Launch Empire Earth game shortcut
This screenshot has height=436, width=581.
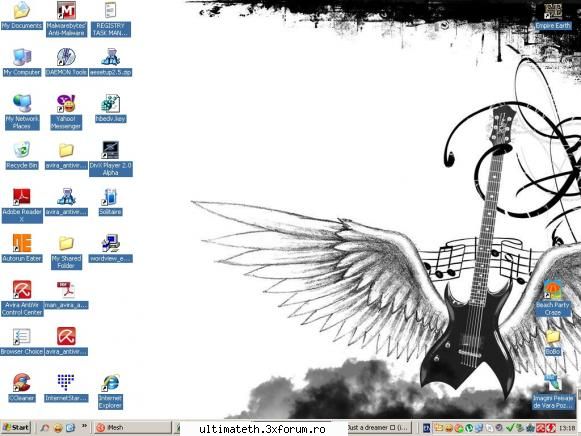pyautogui.click(x=552, y=11)
